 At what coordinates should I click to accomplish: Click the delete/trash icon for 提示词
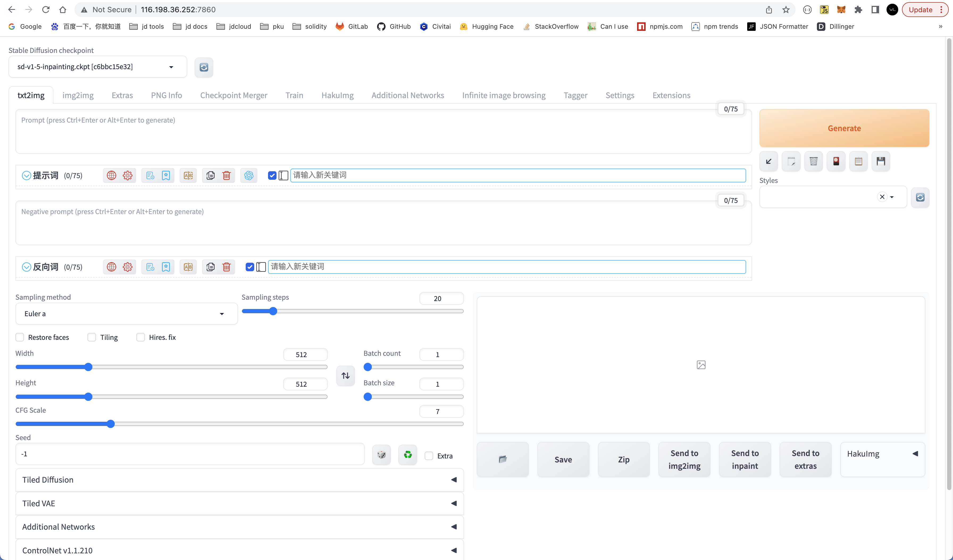pos(226,175)
